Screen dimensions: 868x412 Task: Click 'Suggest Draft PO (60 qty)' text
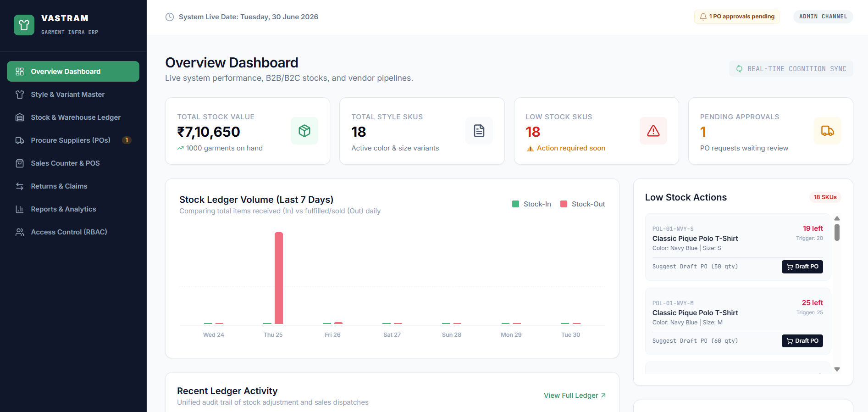695,341
